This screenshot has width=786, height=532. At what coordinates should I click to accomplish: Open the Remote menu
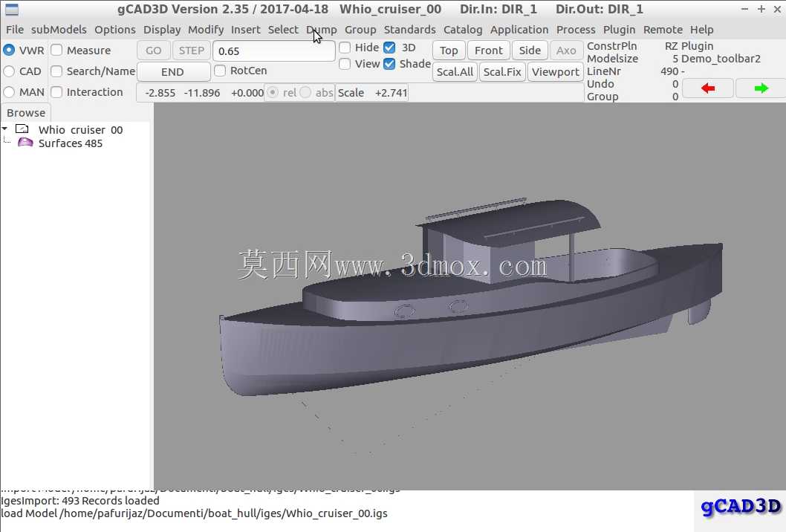coord(663,30)
